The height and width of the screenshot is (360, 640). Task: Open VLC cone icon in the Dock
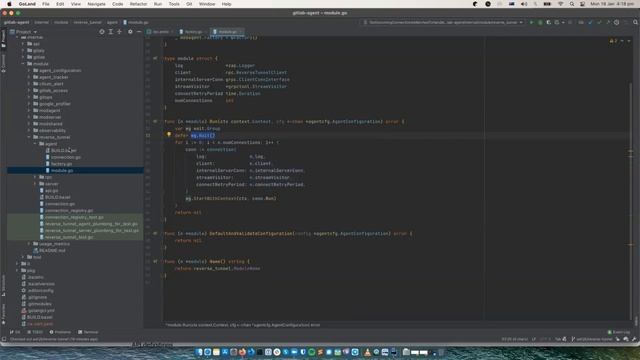[x=367, y=352]
